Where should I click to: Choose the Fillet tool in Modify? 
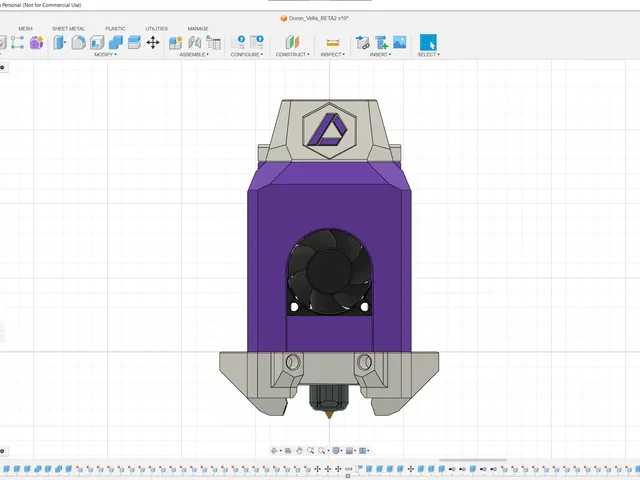(x=78, y=42)
